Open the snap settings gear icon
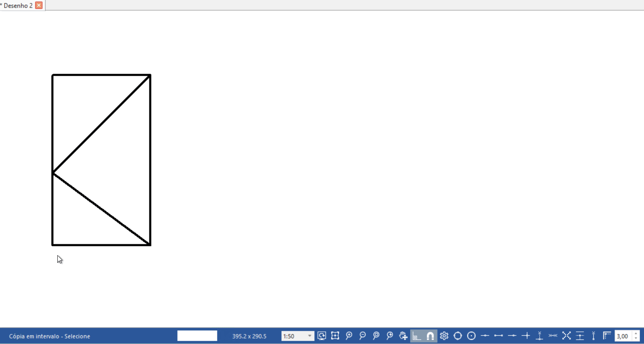 coord(444,336)
